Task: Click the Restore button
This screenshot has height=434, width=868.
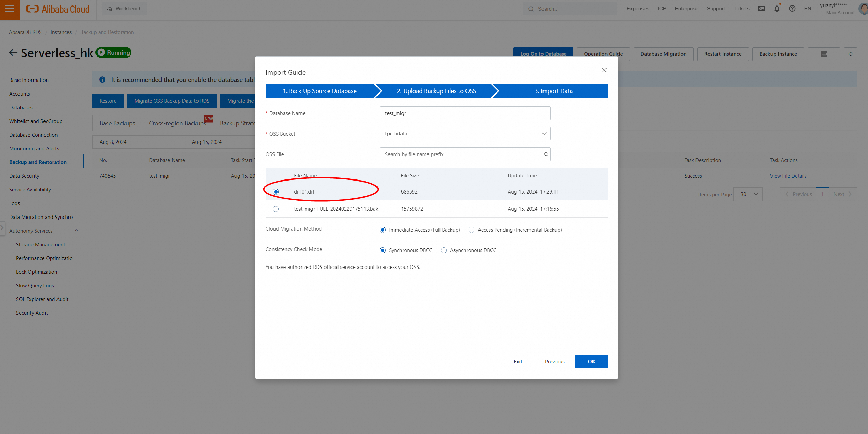Action: pos(108,101)
